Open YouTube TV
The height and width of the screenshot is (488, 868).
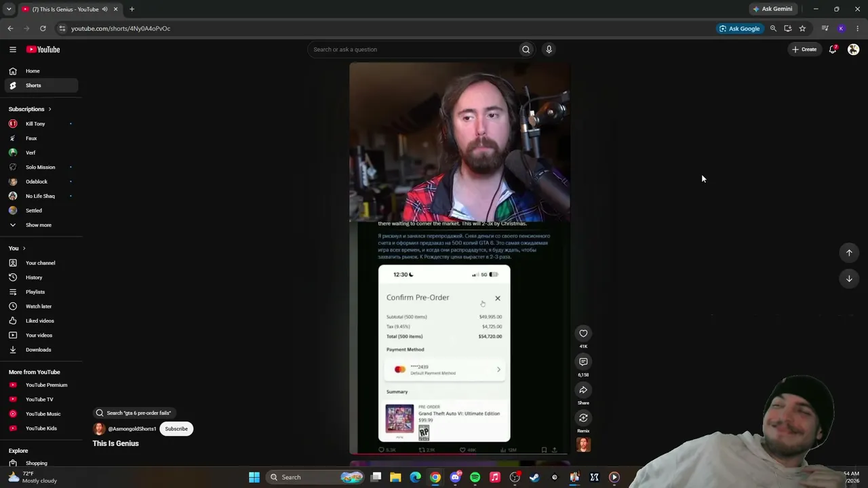(40, 400)
